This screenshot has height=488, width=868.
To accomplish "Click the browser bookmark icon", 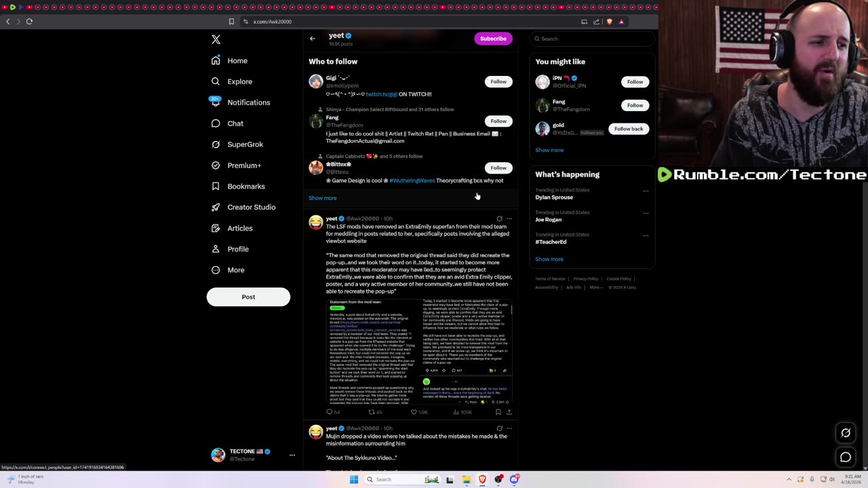I will pos(231,22).
